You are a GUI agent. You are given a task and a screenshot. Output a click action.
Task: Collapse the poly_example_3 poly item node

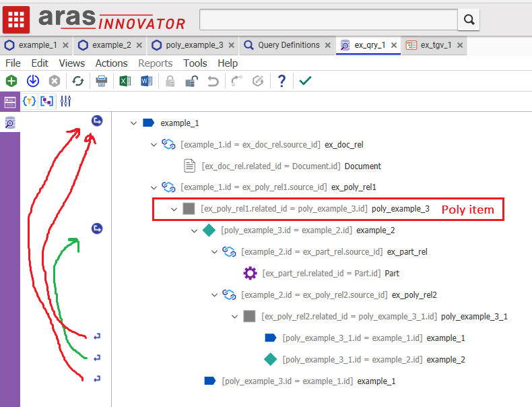pos(174,209)
